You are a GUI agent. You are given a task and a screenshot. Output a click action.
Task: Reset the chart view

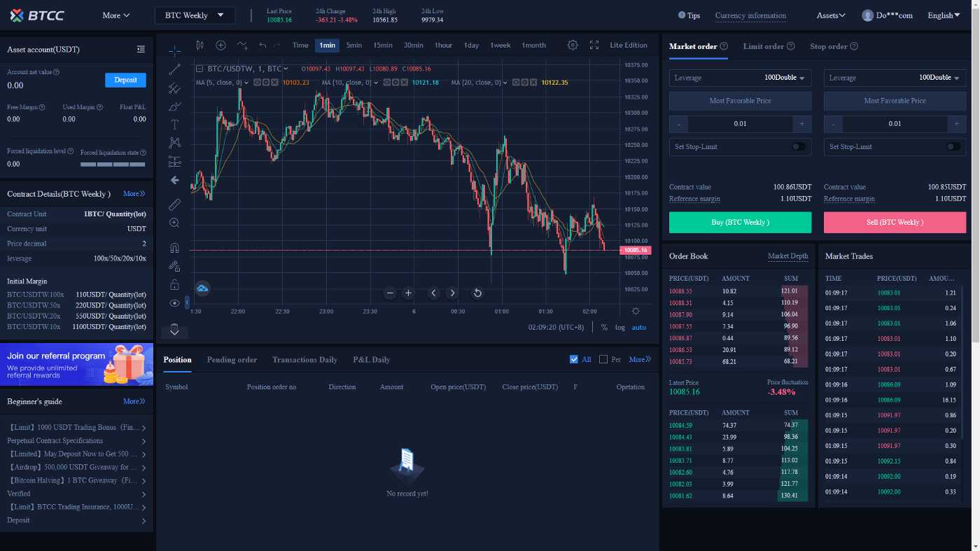[477, 293]
